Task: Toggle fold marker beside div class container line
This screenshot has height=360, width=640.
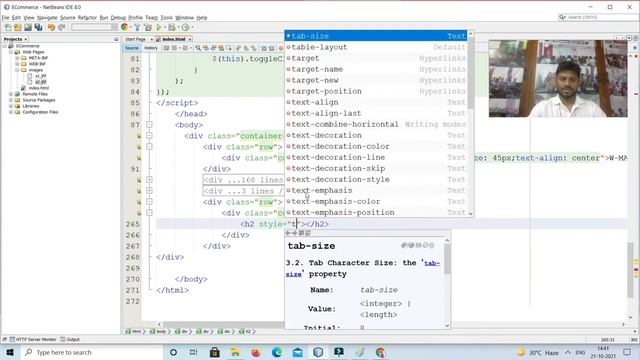Action: pyautogui.click(x=149, y=136)
